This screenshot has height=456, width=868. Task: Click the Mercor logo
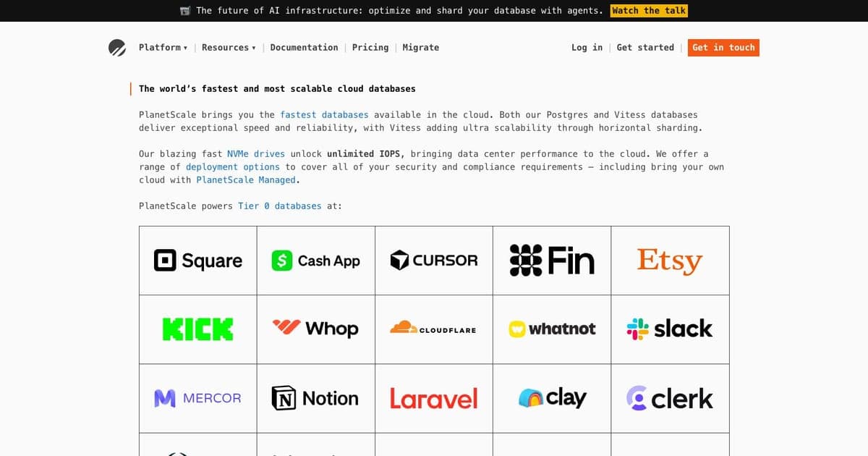pyautogui.click(x=198, y=398)
